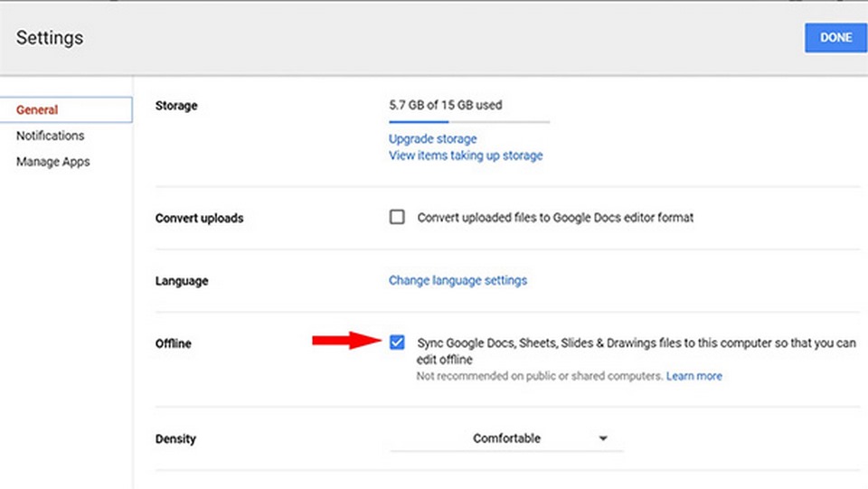Click the Change language settings link

click(x=458, y=280)
